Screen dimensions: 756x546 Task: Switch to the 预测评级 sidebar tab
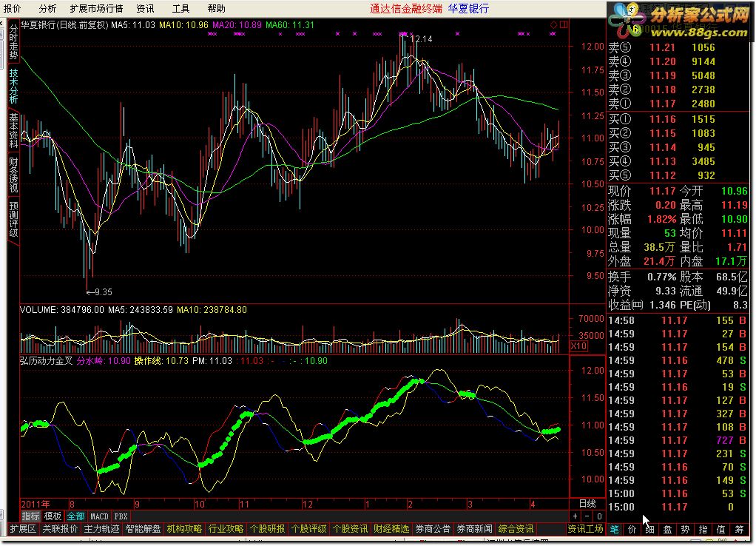pyautogui.click(x=13, y=219)
